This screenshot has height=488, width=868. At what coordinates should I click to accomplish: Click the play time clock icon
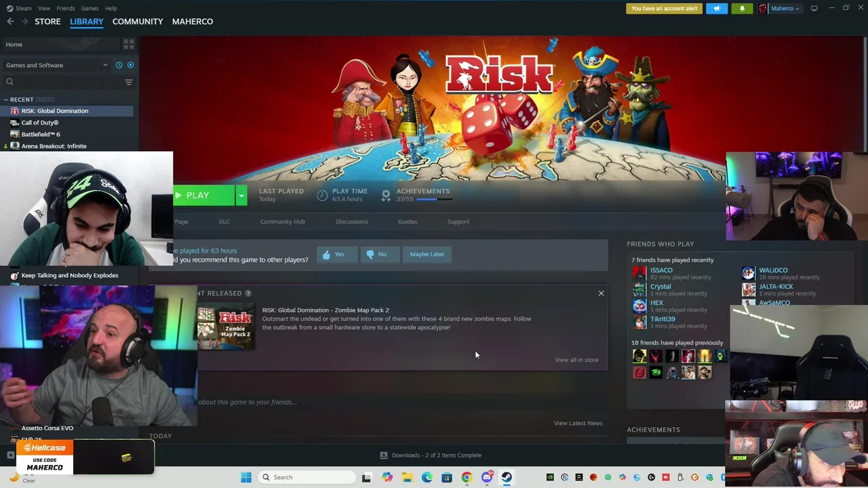tap(322, 195)
